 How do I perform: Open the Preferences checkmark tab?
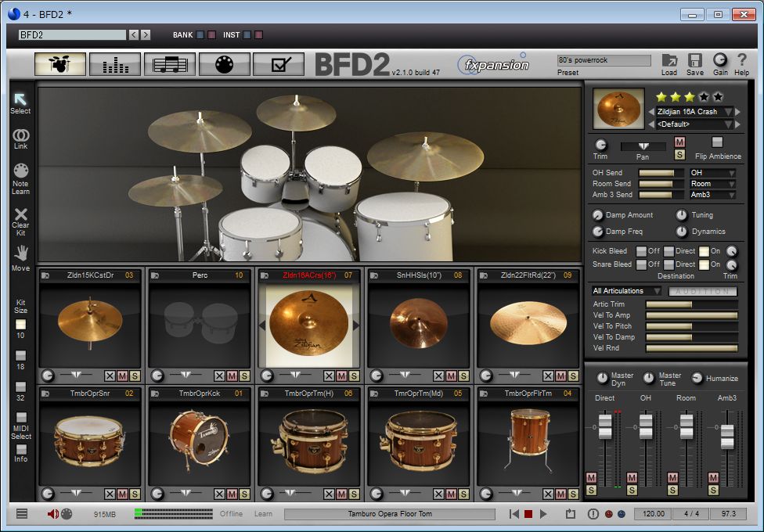279,64
